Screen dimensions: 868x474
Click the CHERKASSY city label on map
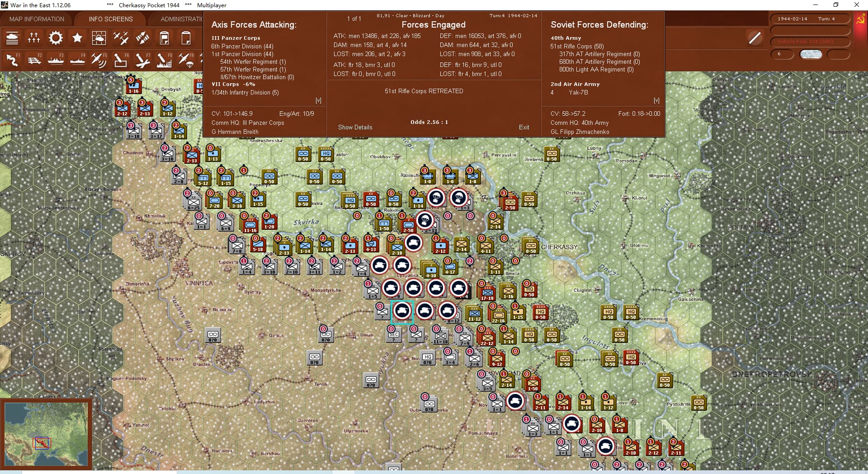[559, 247]
